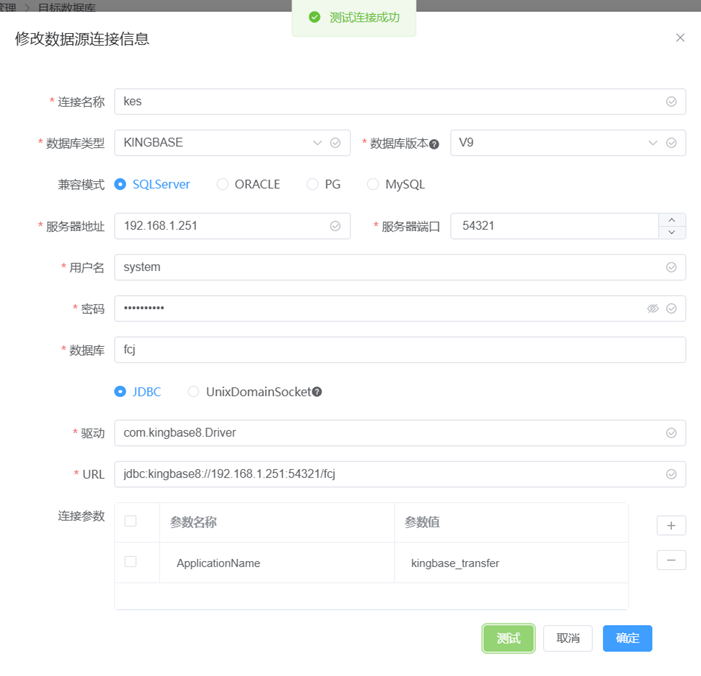Viewport: 701px width, 676px height.
Task: Increase the server port with up arrow
Action: [671, 220]
